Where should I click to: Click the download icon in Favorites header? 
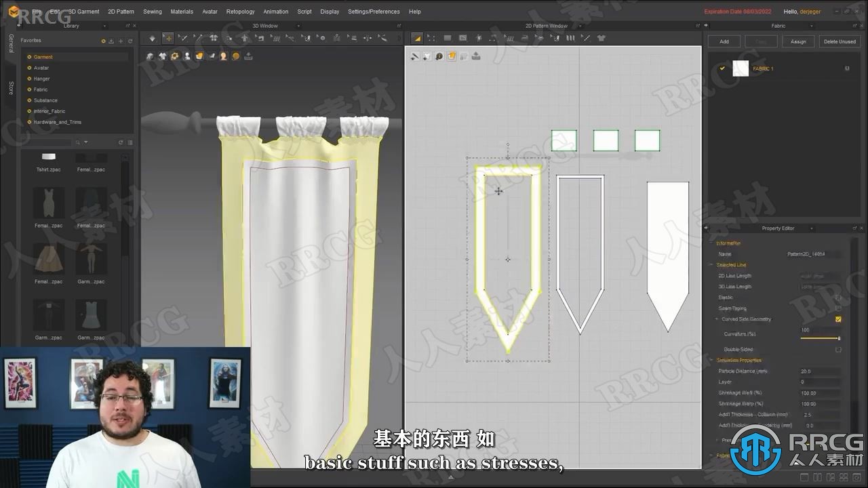[111, 41]
